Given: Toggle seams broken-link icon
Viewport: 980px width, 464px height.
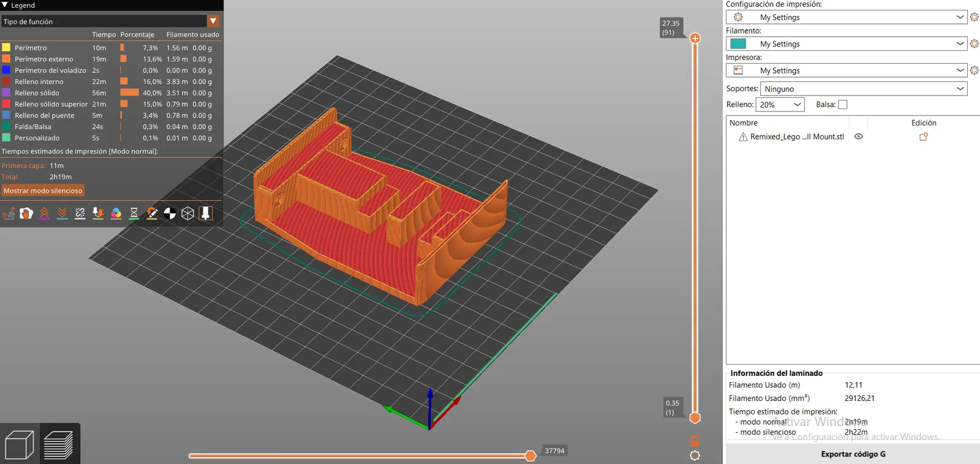Looking at the screenshot, I should 80,213.
